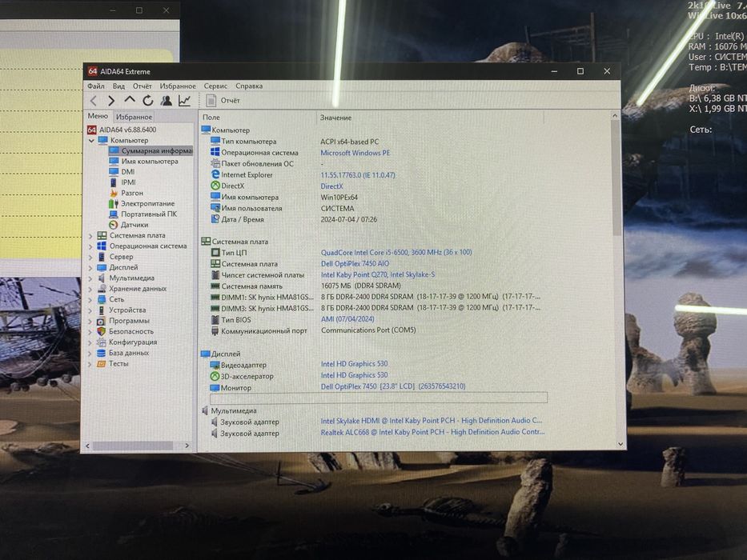
Task: Click the DirectX Xbox-style row icon
Action: (215, 186)
